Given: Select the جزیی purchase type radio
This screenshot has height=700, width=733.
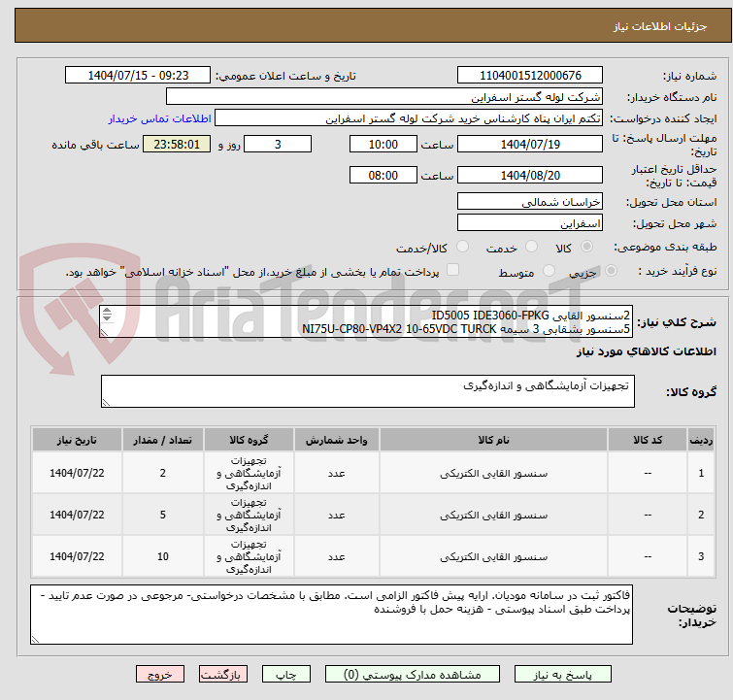Looking at the screenshot, I should (x=611, y=271).
